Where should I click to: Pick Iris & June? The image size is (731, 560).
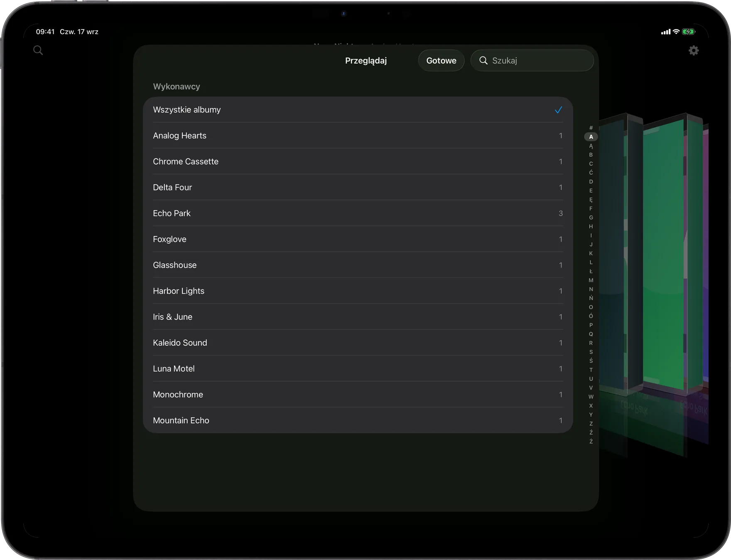point(358,317)
